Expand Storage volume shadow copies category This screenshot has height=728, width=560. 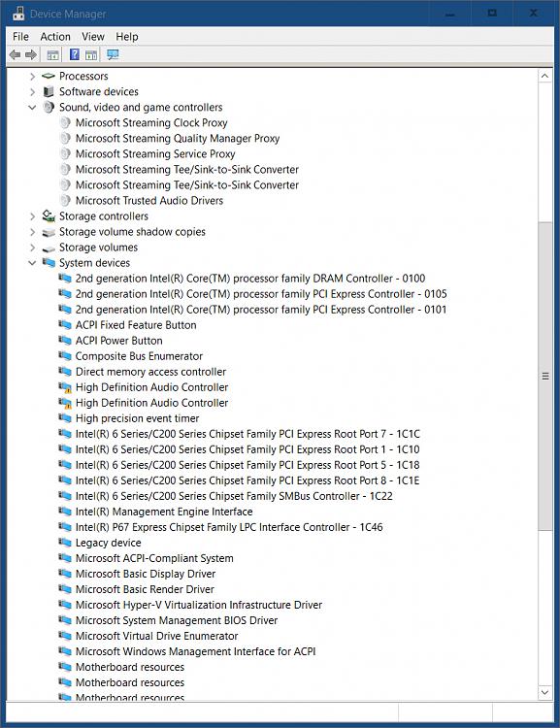[x=32, y=232]
